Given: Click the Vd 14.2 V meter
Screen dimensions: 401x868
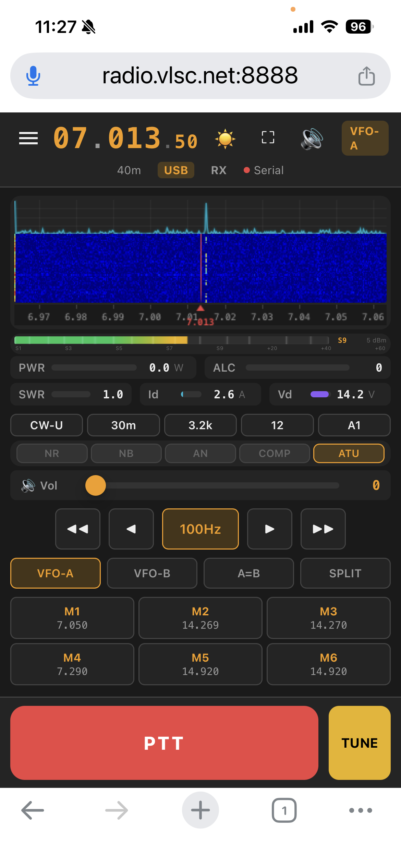Looking at the screenshot, I should click(330, 394).
